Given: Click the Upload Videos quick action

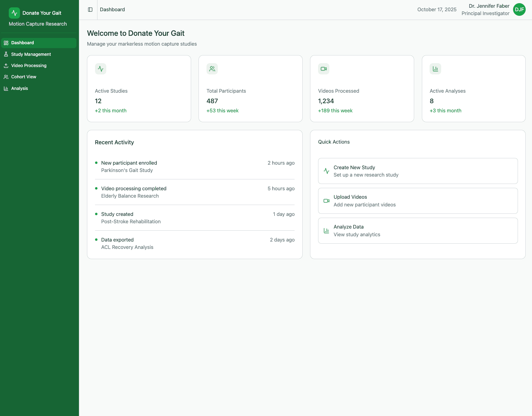Looking at the screenshot, I should click(417, 200).
